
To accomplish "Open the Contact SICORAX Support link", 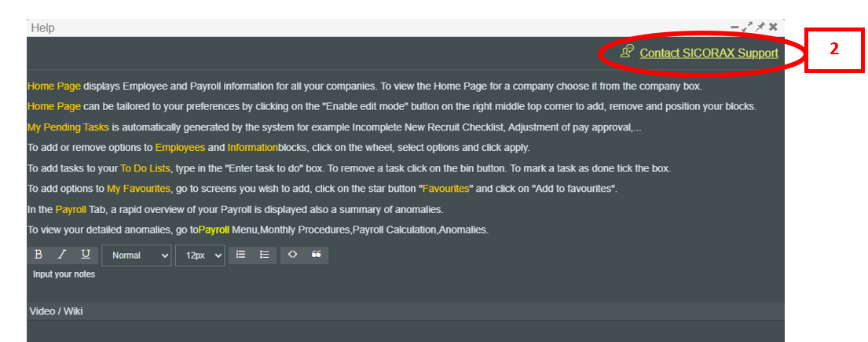I will point(709,53).
